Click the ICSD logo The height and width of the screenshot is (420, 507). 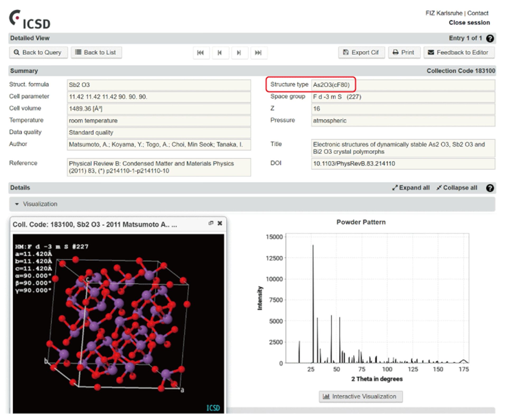[x=30, y=19]
